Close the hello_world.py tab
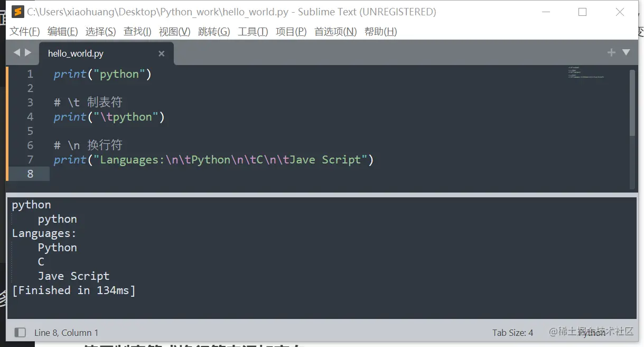644x347 pixels. (x=162, y=53)
